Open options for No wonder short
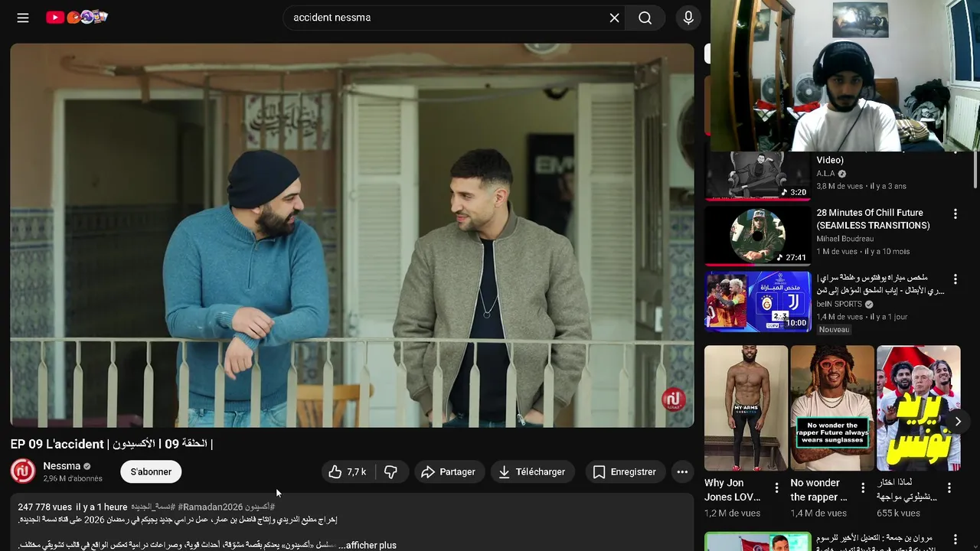 pyautogui.click(x=863, y=487)
